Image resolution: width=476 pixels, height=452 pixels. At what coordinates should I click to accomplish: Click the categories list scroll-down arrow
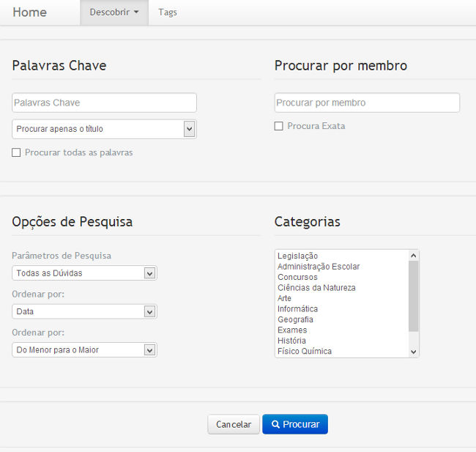414,352
